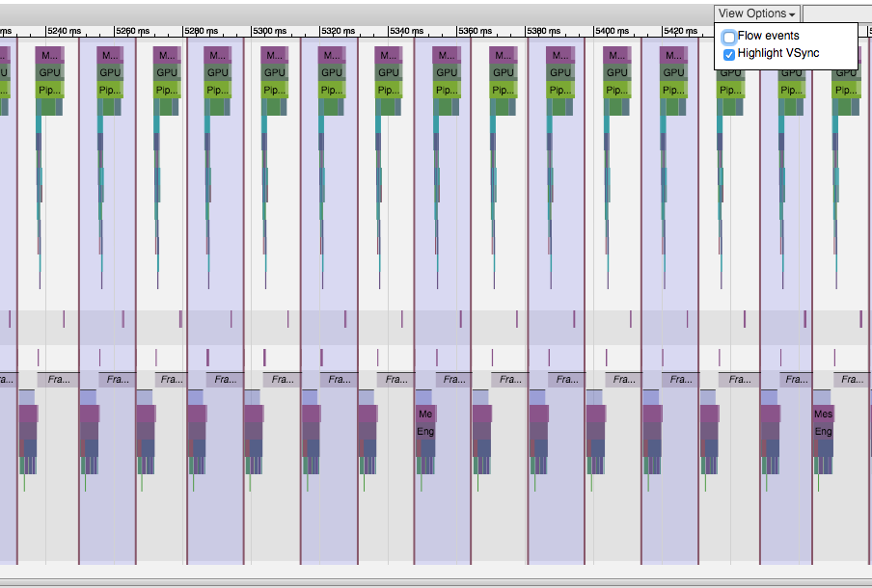The image size is (872, 588).
Task: Uncheck the Highlight VSync option
Action: (x=729, y=55)
